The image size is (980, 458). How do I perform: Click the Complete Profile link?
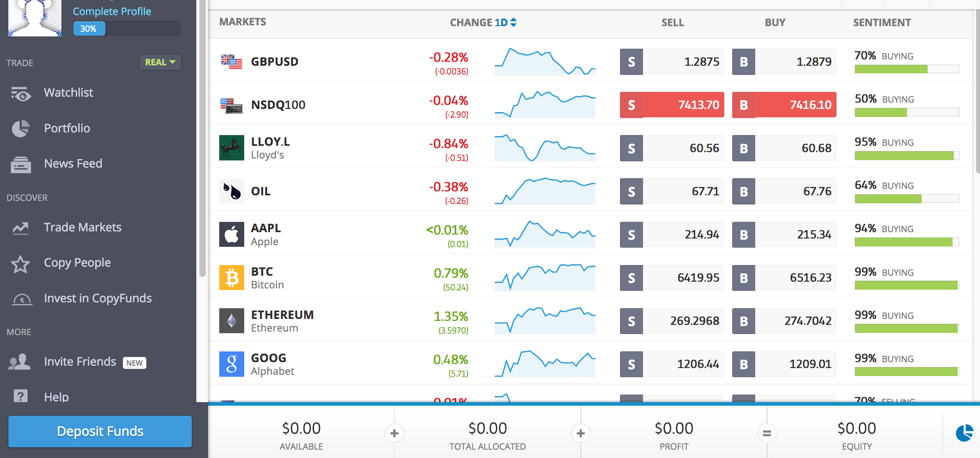pos(112,11)
